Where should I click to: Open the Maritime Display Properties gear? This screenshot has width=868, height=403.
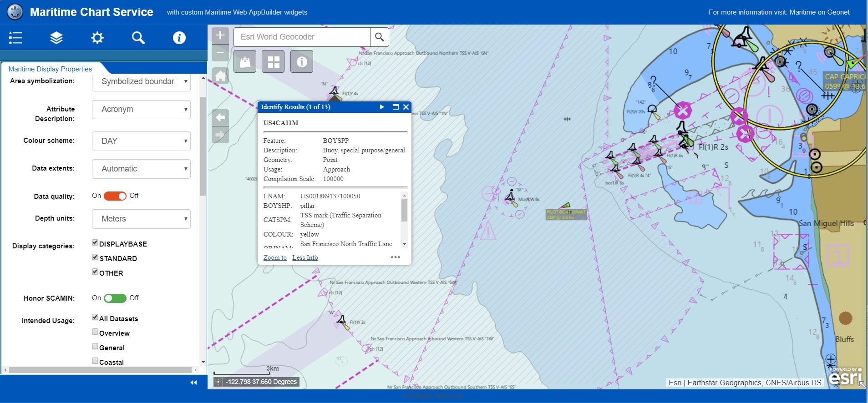97,38
